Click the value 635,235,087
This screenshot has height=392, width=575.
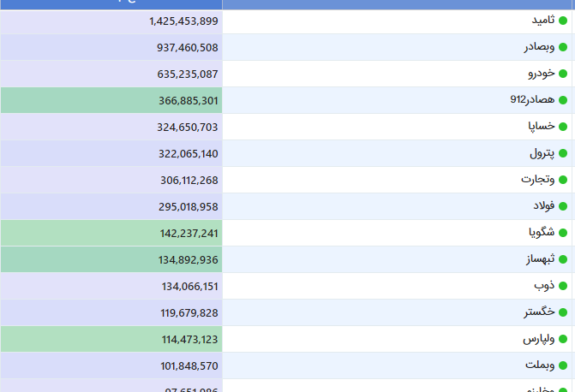[x=188, y=74]
